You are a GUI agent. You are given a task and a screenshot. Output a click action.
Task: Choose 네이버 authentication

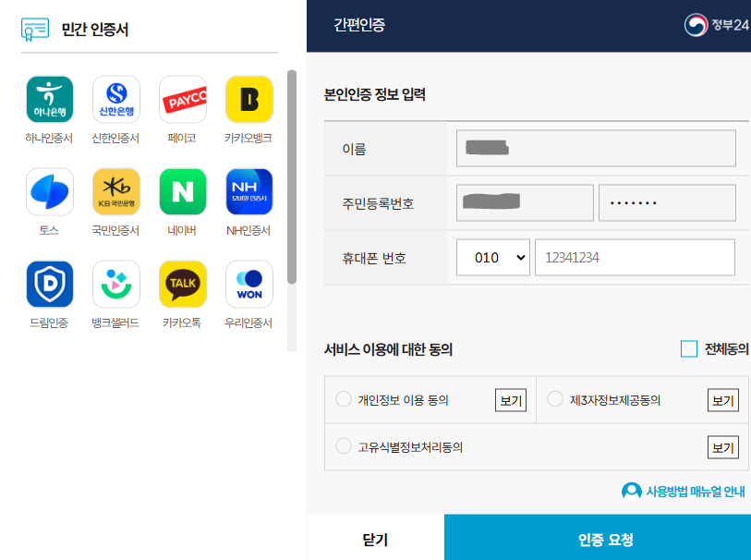[x=182, y=191]
